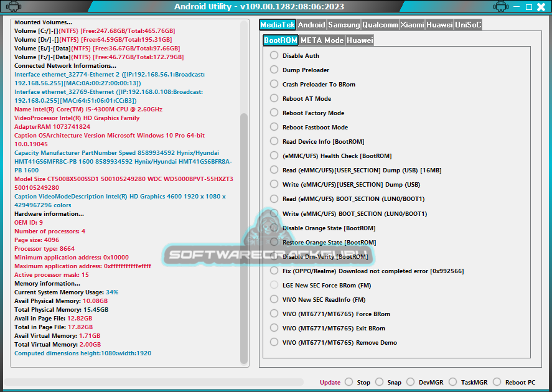Select the Reboot PC option
Image resolution: width=552 pixels, height=392 pixels.
[x=497, y=382]
